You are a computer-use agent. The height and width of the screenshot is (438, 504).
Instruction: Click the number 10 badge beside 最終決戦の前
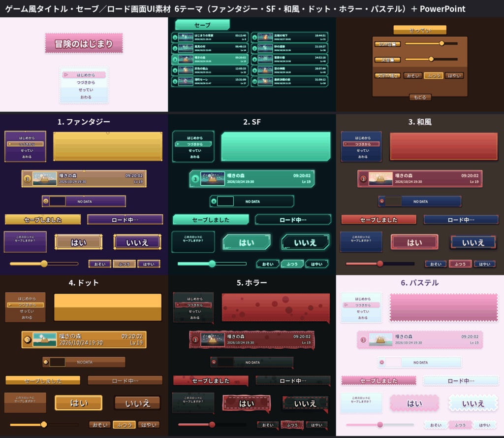pyautogui.click(x=254, y=81)
